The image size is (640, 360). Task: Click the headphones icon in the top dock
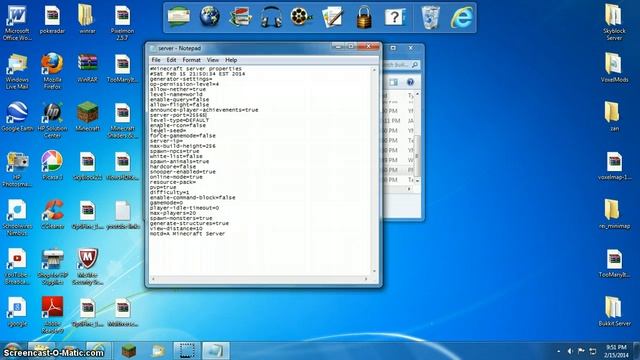pyautogui.click(x=271, y=17)
